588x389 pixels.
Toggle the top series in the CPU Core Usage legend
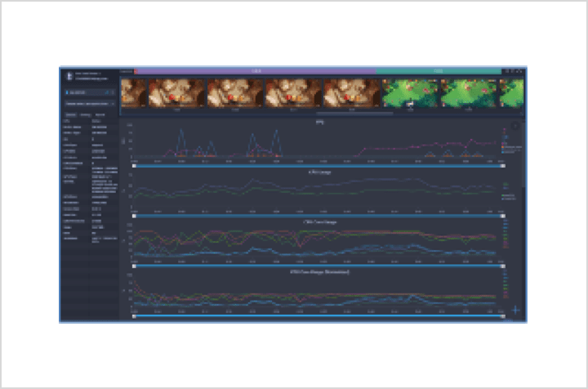(x=506, y=221)
